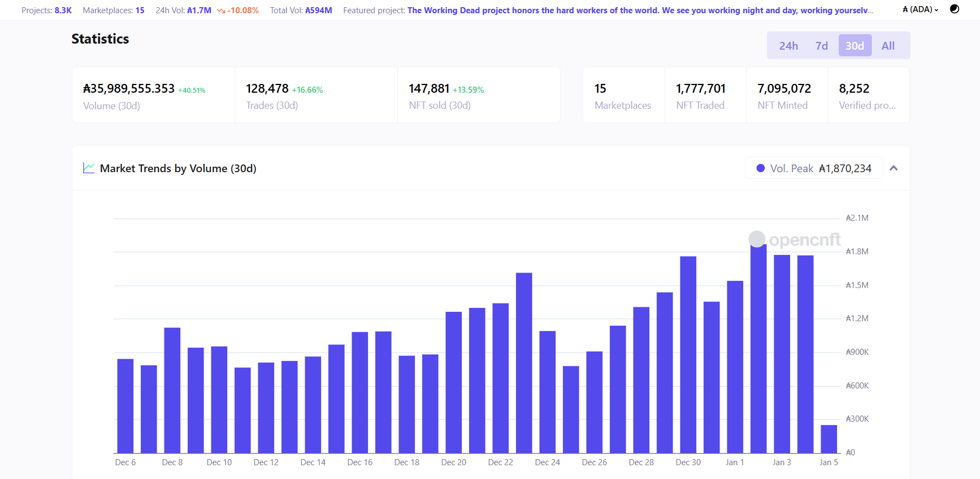Click the +16.66% trades change
The height and width of the screenshot is (479, 980).
point(307,90)
